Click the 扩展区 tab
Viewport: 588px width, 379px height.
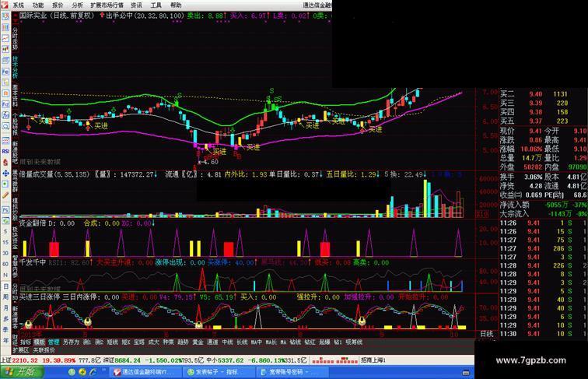coord(21,350)
